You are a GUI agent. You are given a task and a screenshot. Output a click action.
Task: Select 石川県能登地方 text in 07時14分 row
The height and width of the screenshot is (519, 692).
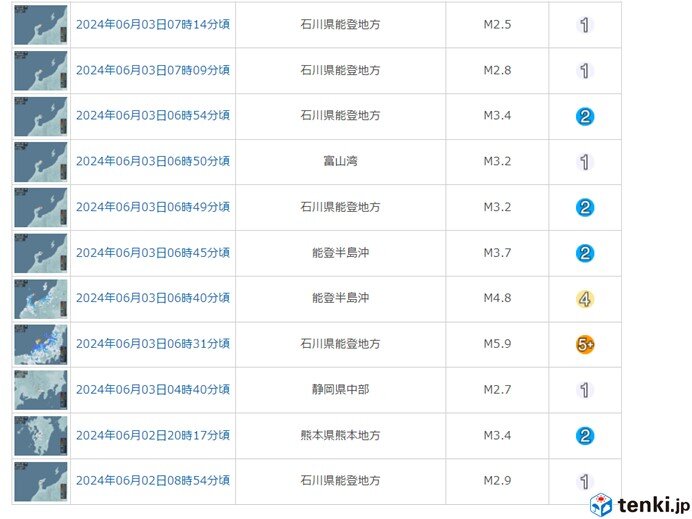(x=340, y=24)
